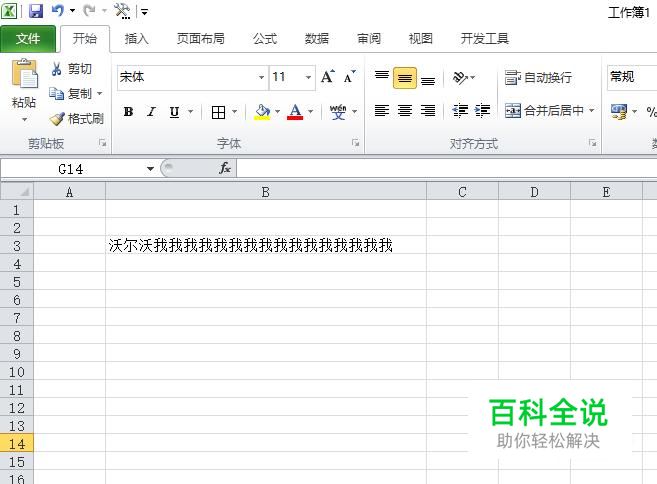Switch to the 页面布局 tab

click(201, 39)
